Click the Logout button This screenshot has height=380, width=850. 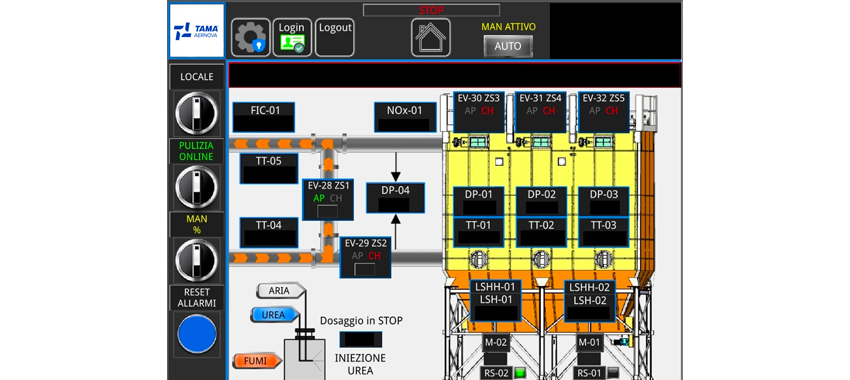[x=334, y=37]
